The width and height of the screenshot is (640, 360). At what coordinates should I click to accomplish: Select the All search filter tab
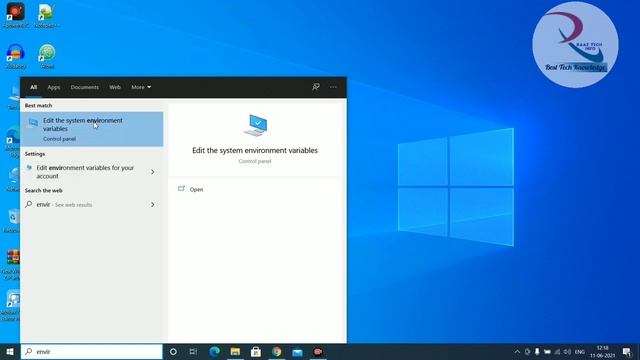(x=33, y=87)
